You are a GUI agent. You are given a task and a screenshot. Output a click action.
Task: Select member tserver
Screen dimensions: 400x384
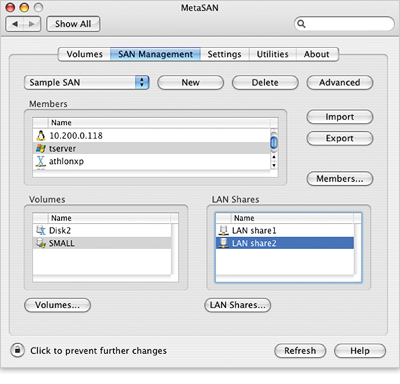click(151, 148)
